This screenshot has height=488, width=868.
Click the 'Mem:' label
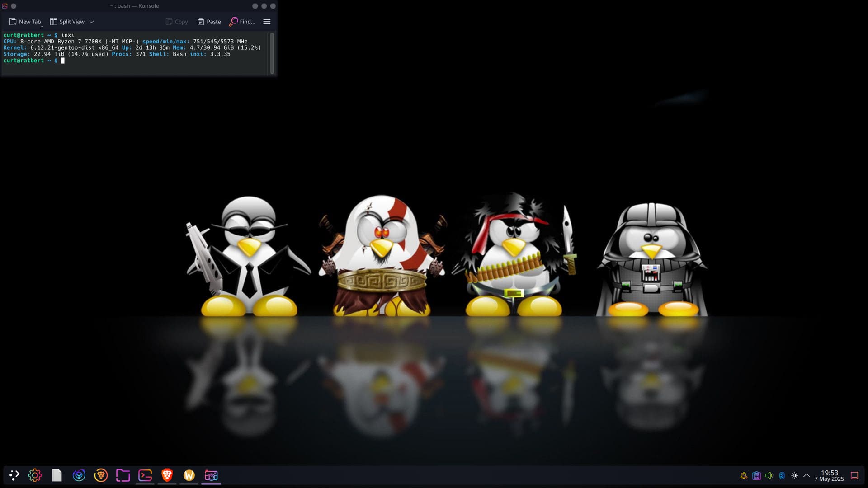pos(179,47)
